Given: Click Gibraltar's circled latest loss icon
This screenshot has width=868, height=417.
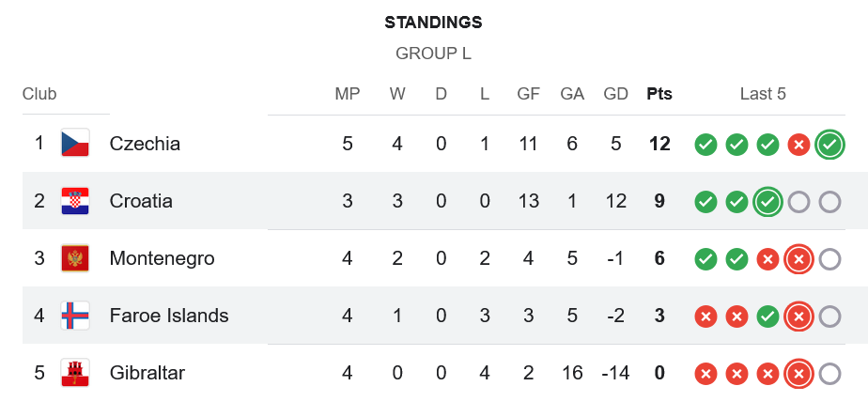Looking at the screenshot, I should tap(798, 374).
